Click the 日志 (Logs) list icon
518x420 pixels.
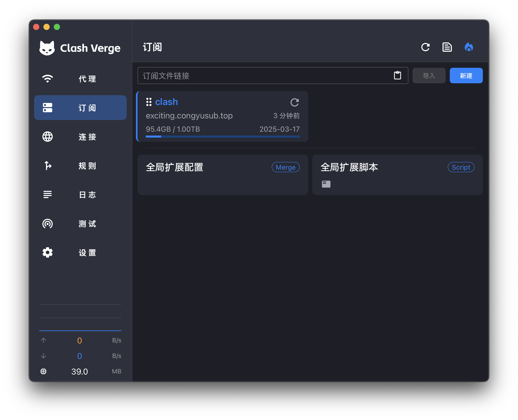click(x=47, y=194)
